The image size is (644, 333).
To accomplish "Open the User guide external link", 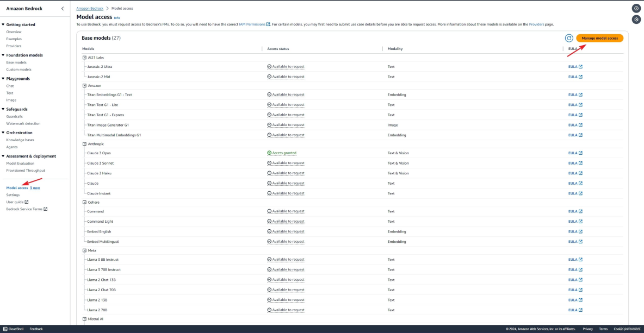I will [x=17, y=202].
